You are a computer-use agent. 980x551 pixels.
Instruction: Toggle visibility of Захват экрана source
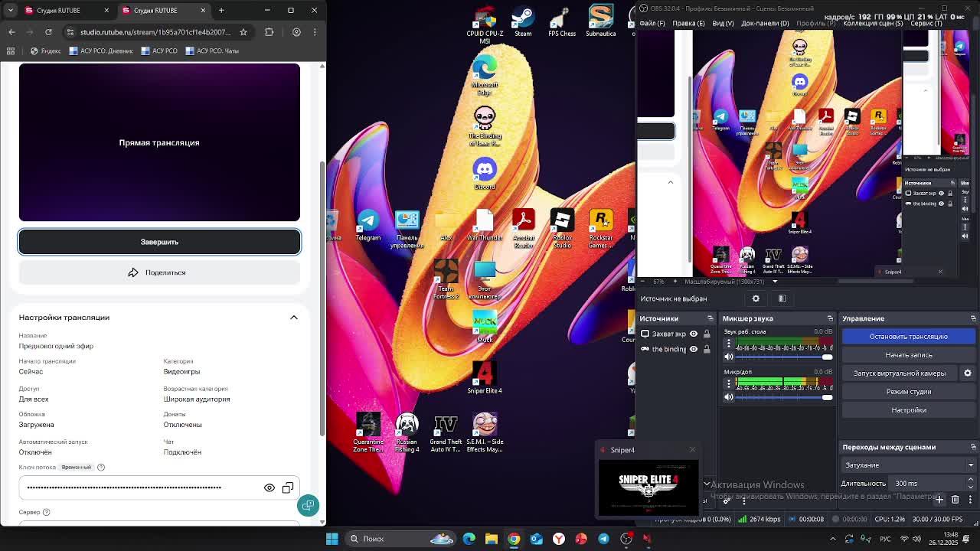pos(694,334)
